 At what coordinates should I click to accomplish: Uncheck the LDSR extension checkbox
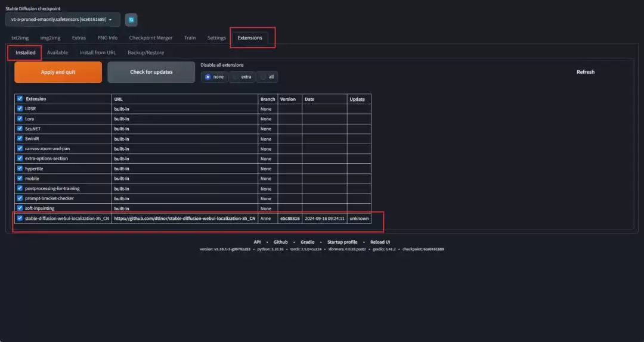click(x=20, y=109)
